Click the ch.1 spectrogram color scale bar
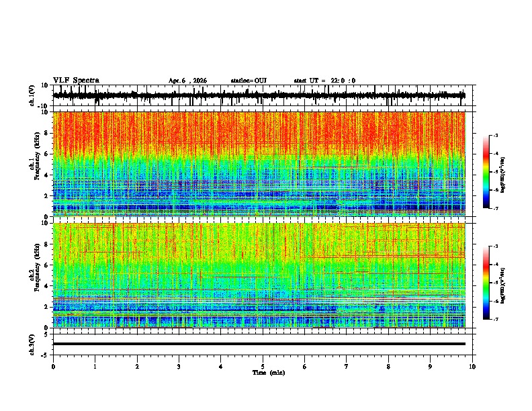Screen dimensions: 532x411 486,172
